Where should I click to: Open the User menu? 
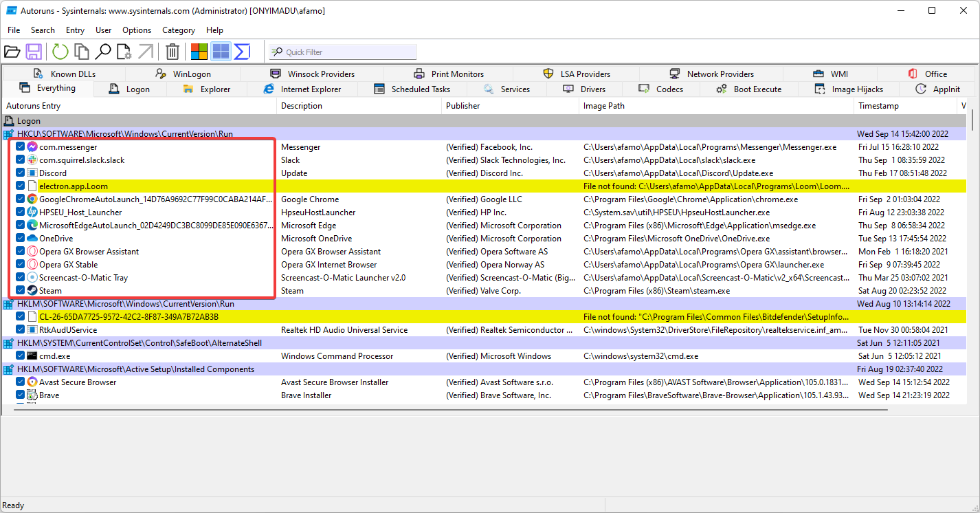pyautogui.click(x=104, y=30)
